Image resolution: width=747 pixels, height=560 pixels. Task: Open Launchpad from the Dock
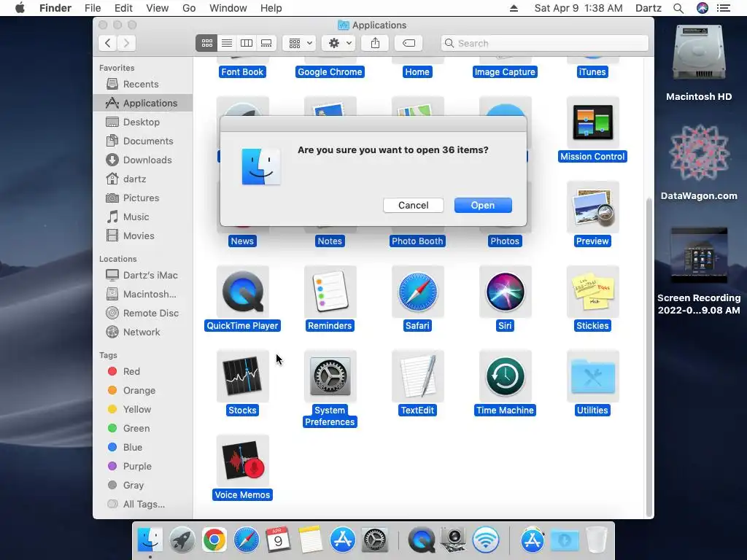tap(182, 540)
